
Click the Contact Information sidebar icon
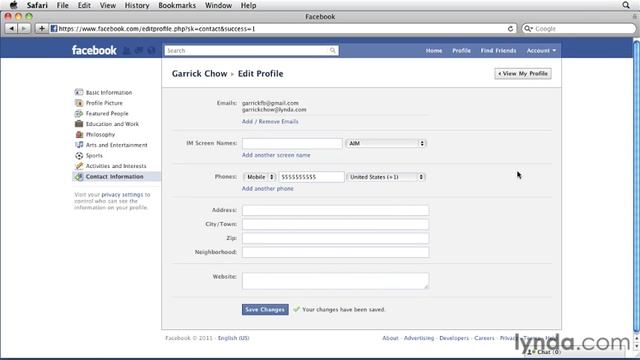pyautogui.click(x=79, y=176)
